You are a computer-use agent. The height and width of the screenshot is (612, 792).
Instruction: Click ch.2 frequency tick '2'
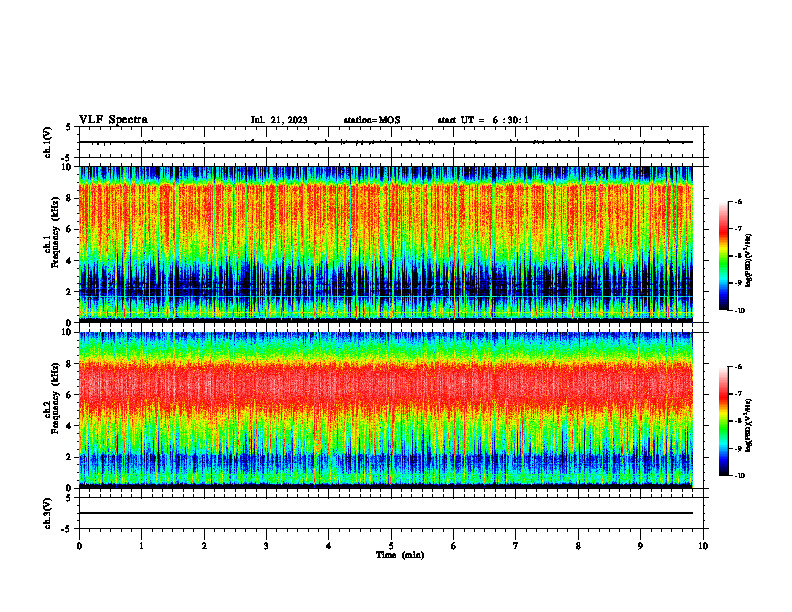pos(69,457)
